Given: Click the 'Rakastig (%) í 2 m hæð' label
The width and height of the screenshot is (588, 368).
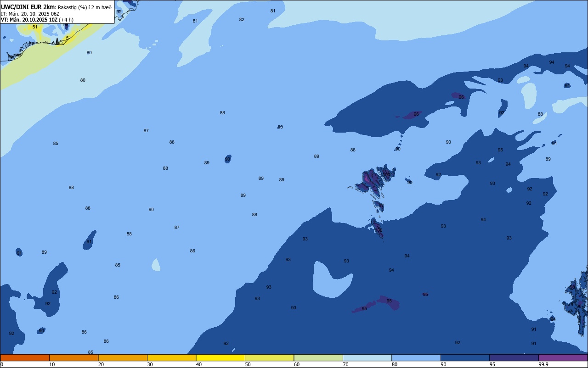Looking at the screenshot, I should tap(85, 7).
